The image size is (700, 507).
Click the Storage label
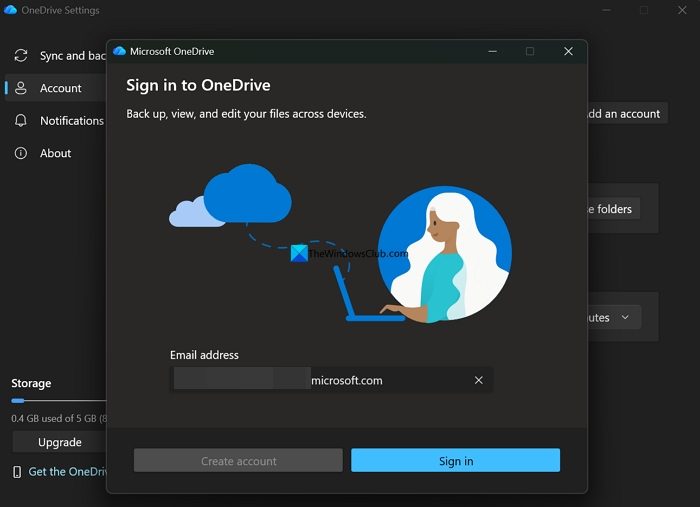coord(31,383)
